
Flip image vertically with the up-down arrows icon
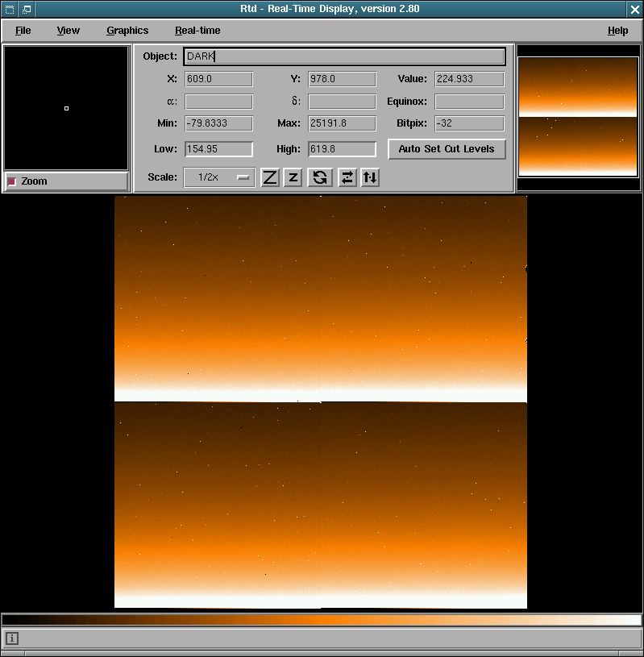click(x=370, y=177)
